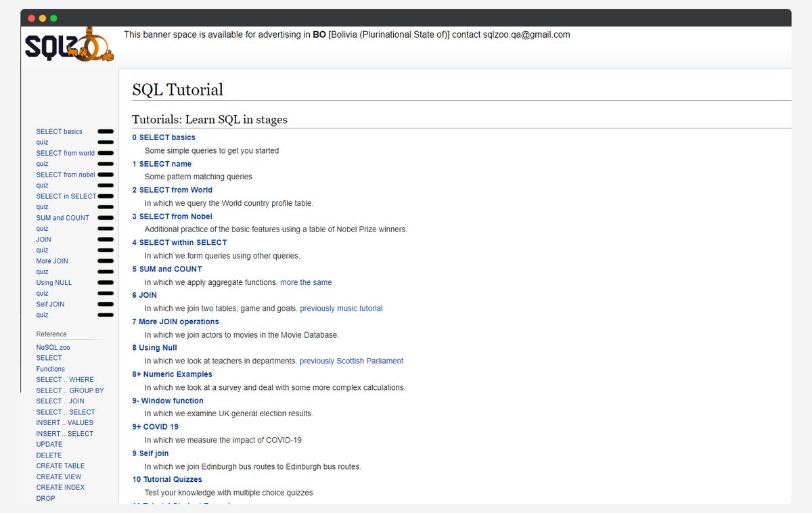Open the "10 Tutorial Quizzes" section
This screenshot has width=812, height=513.
click(x=167, y=478)
